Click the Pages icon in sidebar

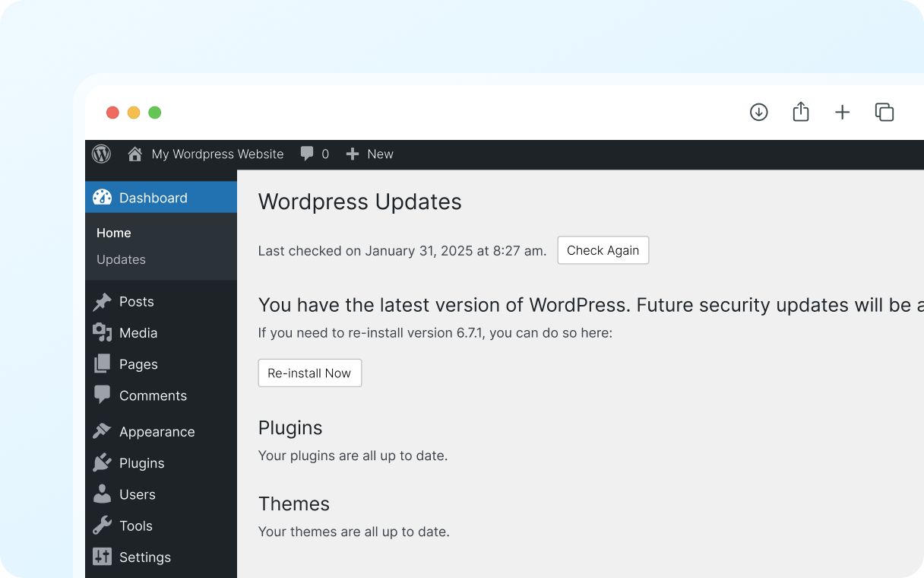tap(102, 364)
